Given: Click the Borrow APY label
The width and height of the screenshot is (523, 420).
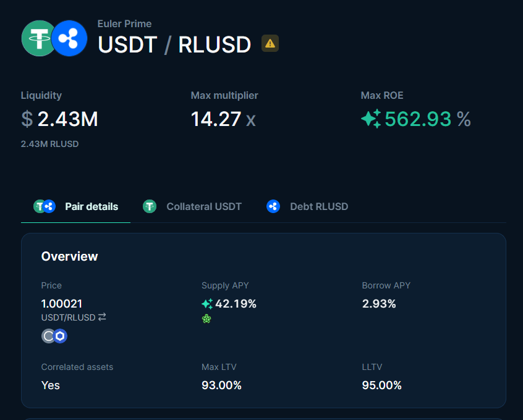Looking at the screenshot, I should pos(386,286).
